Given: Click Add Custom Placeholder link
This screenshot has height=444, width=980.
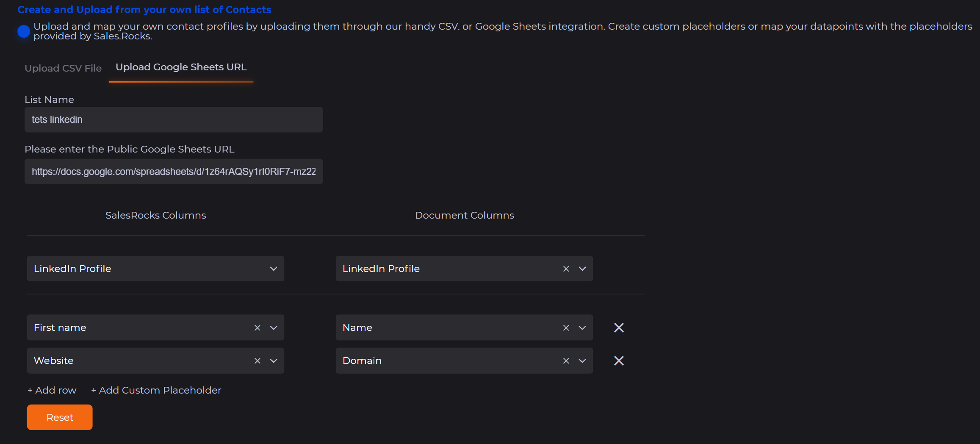Looking at the screenshot, I should coord(156,390).
